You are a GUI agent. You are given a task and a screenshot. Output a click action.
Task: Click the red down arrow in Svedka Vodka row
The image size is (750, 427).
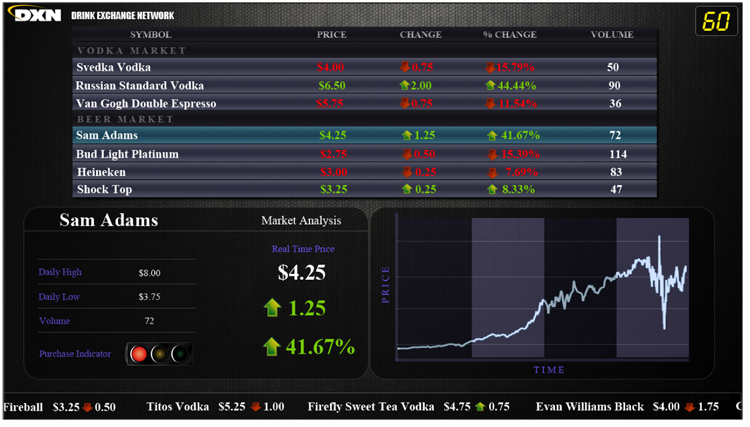[x=407, y=67]
